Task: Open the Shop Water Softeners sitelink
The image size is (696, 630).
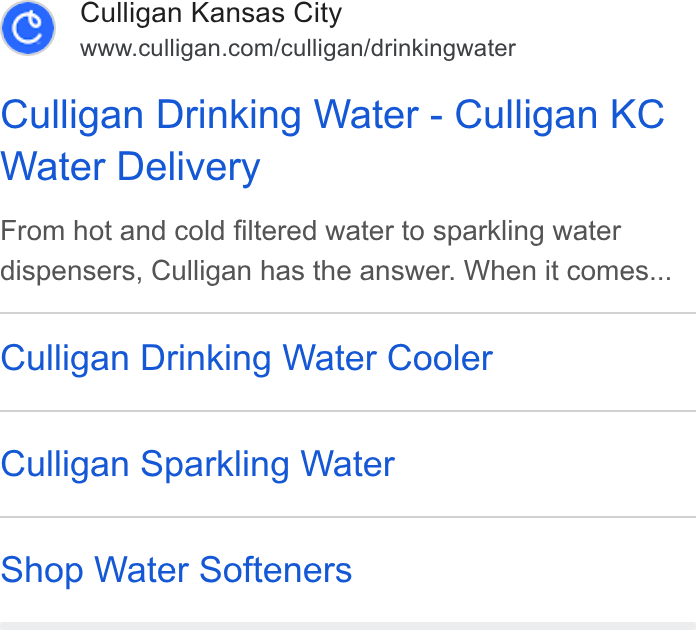Action: [x=176, y=570]
